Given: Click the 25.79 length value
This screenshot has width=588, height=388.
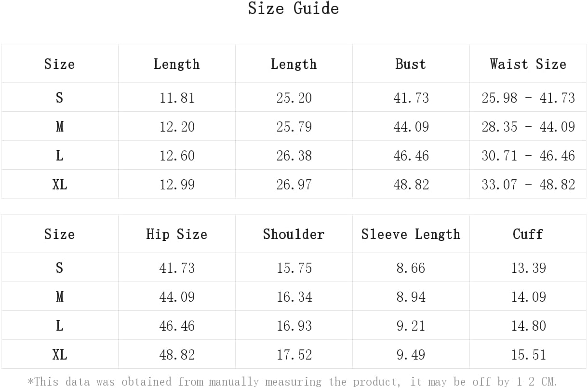Looking at the screenshot, I should [x=294, y=127].
